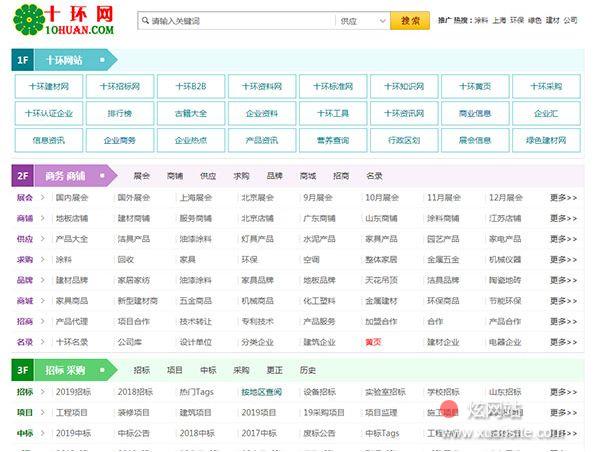Select the 历史 tab in 3F header
600x452 pixels.
[x=308, y=370]
